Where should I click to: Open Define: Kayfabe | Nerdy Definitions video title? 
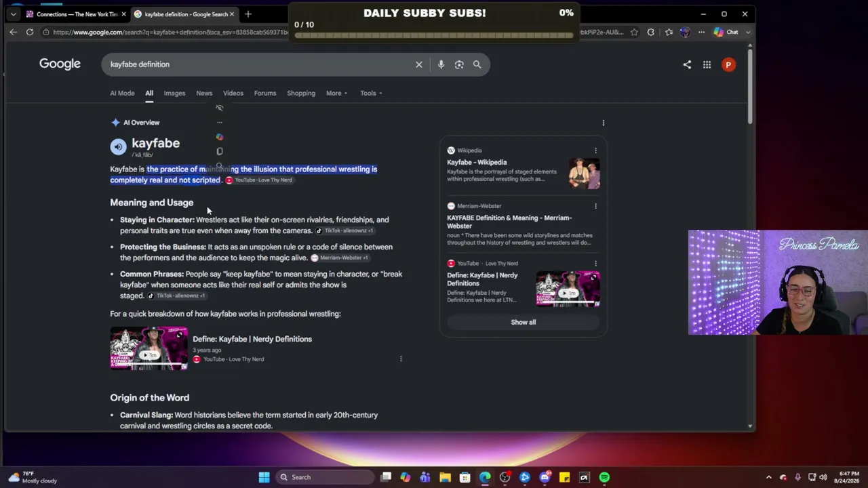pyautogui.click(x=252, y=339)
